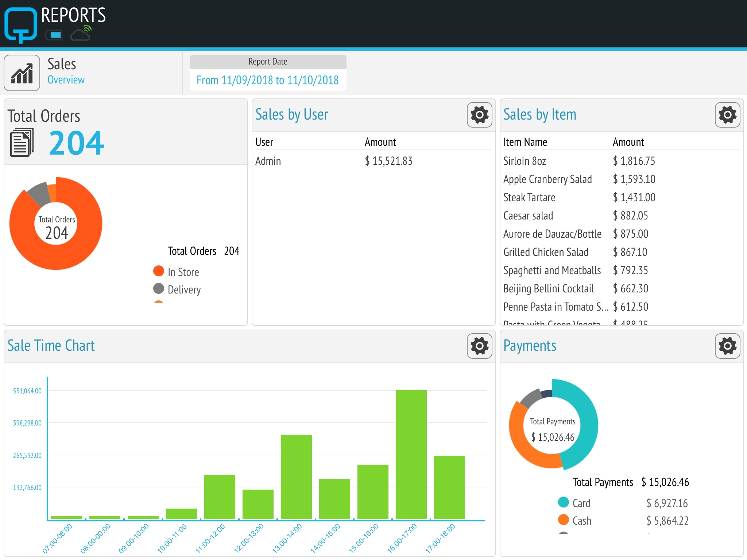This screenshot has height=560, width=747.
Task: Sort by the Amount column in Sales by User
Action: 380,142
